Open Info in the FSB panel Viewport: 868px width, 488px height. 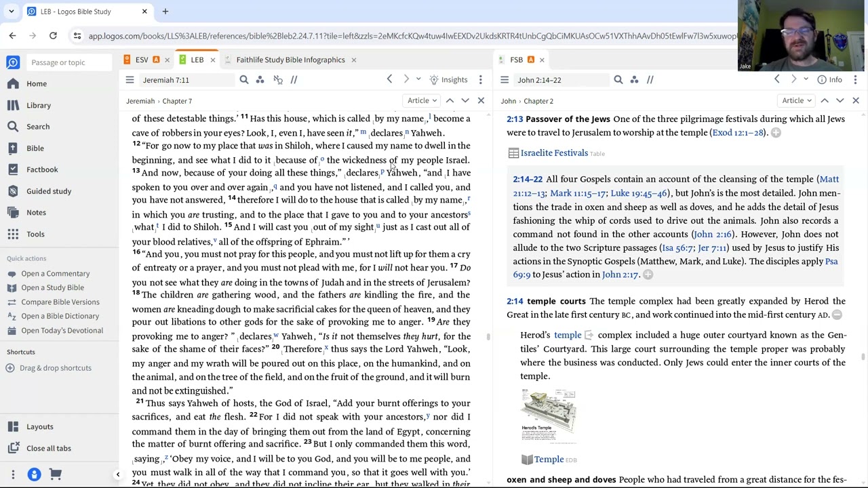[x=829, y=80]
